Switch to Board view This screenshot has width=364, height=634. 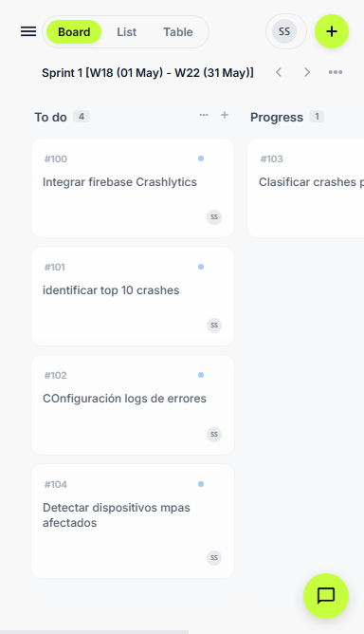74,32
